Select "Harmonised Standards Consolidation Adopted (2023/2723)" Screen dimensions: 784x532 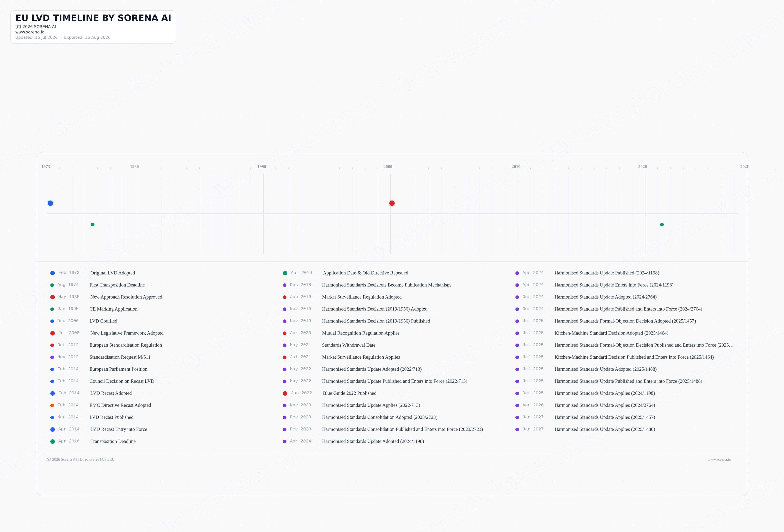pos(380,417)
